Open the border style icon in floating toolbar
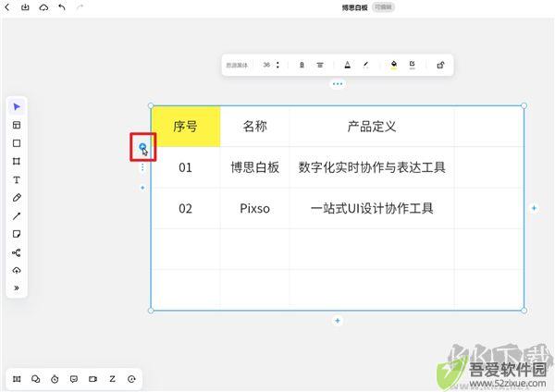The image size is (555, 392). pyautogui.click(x=412, y=65)
